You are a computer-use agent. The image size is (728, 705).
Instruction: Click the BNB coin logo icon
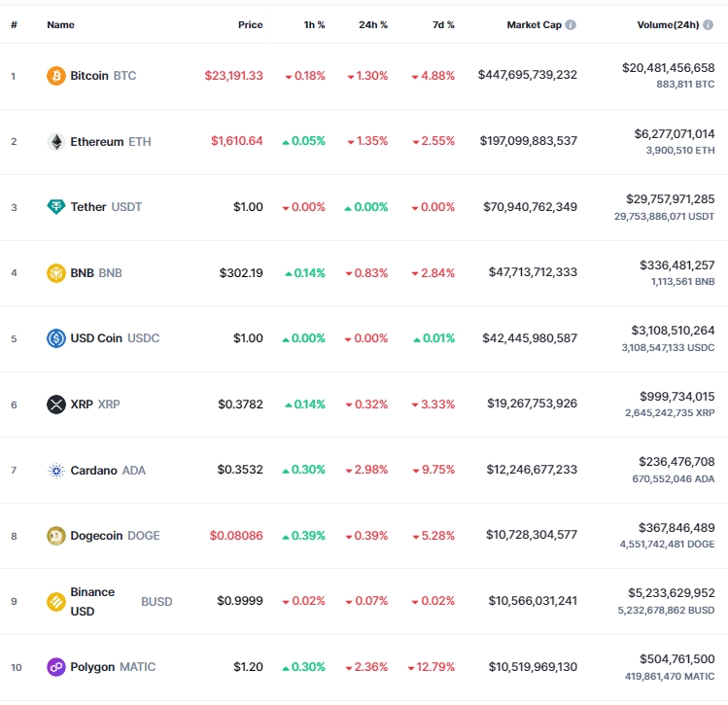pos(56,273)
